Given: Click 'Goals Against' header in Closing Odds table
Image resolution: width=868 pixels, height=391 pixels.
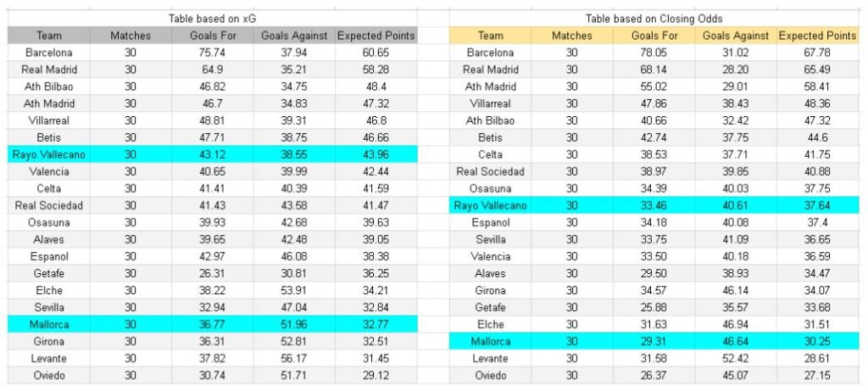Looking at the screenshot, I should click(736, 36).
